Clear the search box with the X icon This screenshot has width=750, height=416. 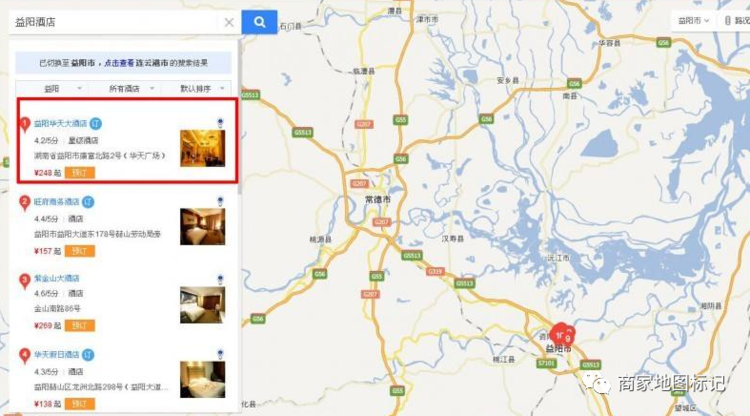tap(229, 22)
